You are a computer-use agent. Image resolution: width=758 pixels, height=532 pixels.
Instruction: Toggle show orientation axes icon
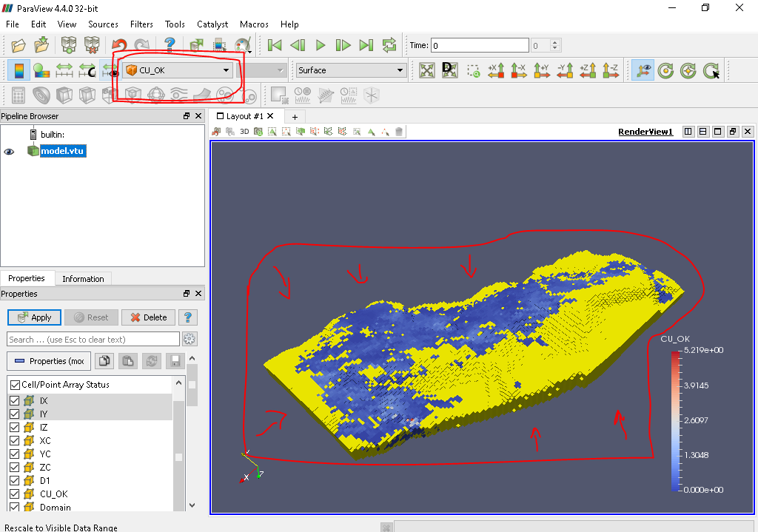tap(643, 70)
